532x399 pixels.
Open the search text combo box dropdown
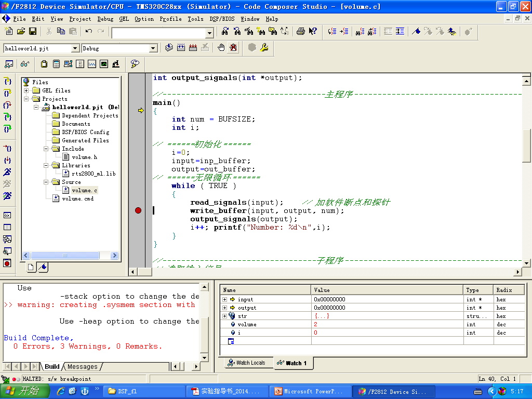click(x=210, y=33)
